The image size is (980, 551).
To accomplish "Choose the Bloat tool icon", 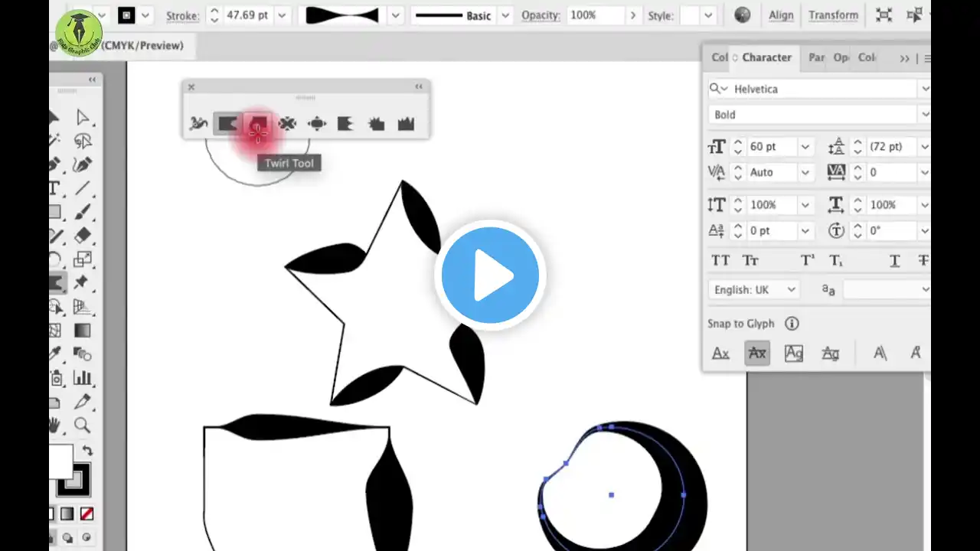I will (317, 123).
